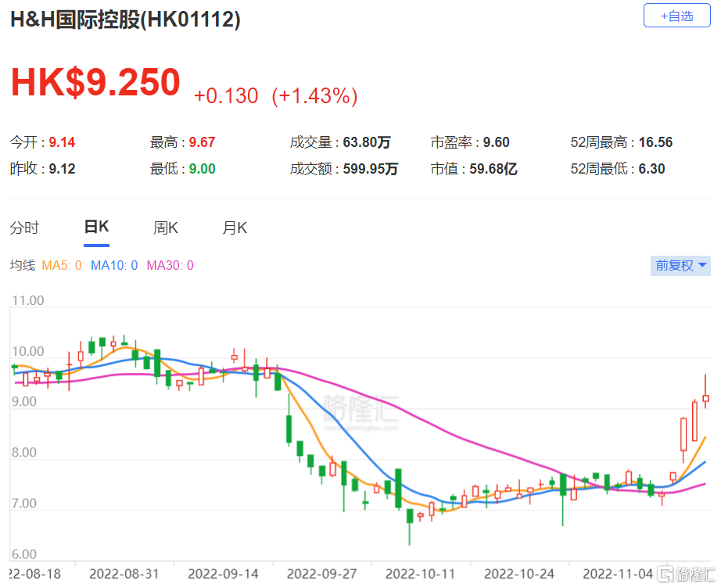Click the 昨收 value 9.12
This screenshot has width=721, height=588.
[62, 169]
